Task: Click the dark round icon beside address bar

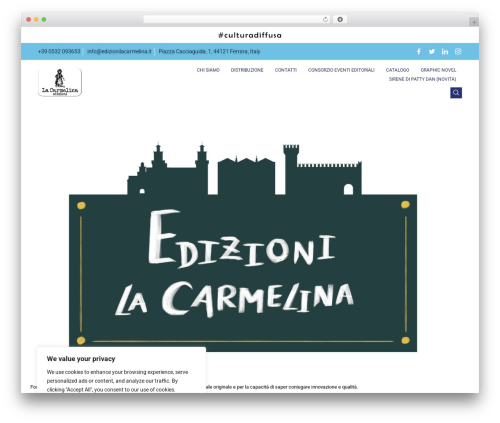Action: 340,19
